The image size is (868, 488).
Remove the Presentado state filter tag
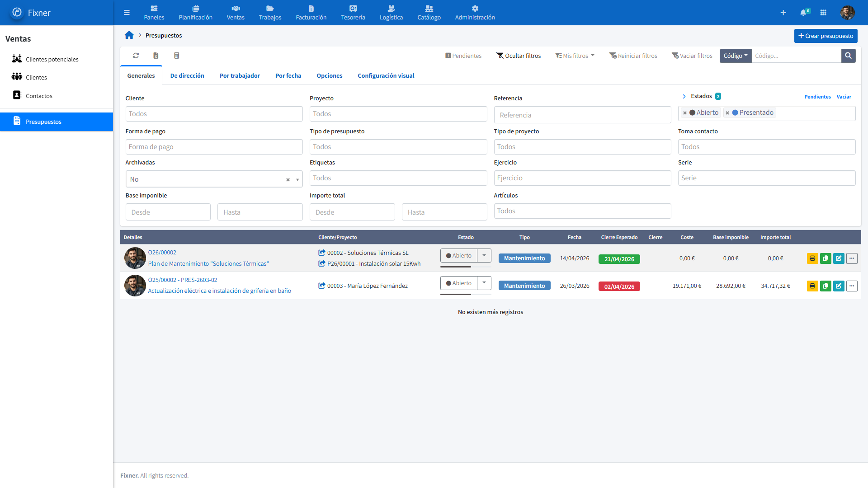tap(727, 113)
